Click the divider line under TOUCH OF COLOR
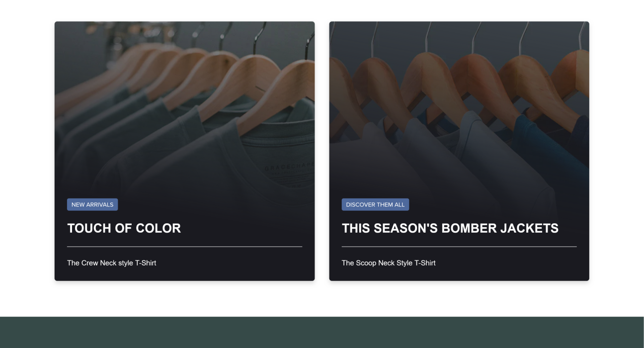Image resolution: width=644 pixels, height=348 pixels. click(184, 247)
